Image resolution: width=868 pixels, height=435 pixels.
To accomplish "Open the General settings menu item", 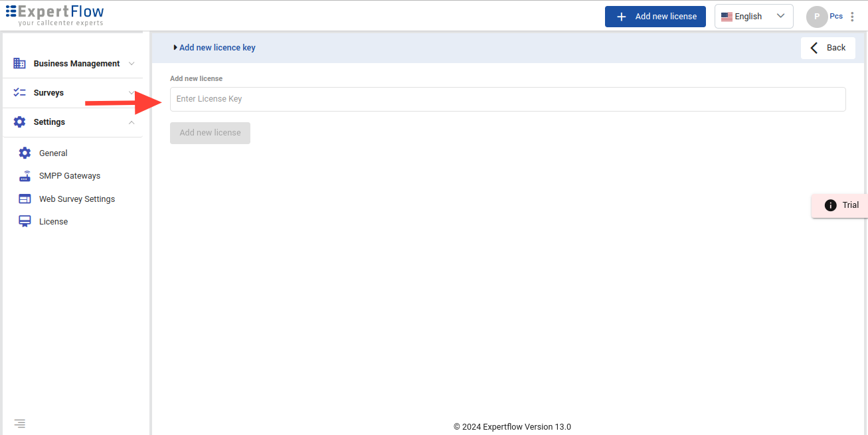I will coord(53,153).
